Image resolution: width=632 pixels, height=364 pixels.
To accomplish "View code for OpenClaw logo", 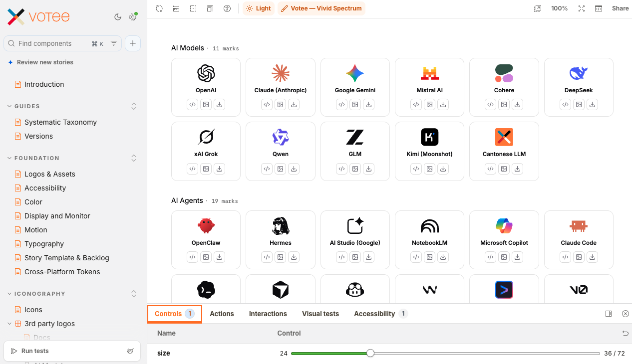I will coord(192,257).
